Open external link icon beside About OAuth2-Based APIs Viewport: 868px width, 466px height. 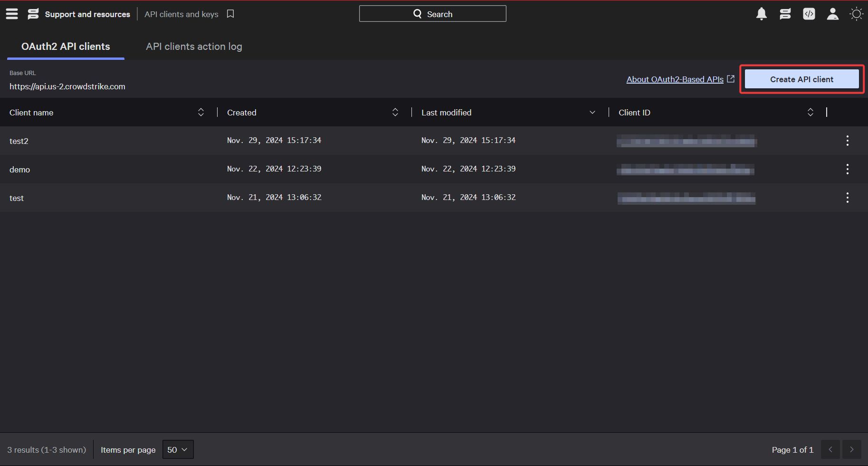point(731,79)
